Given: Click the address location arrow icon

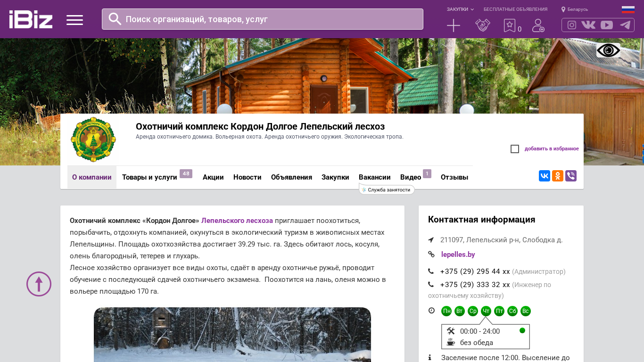Looking at the screenshot, I should [x=431, y=240].
